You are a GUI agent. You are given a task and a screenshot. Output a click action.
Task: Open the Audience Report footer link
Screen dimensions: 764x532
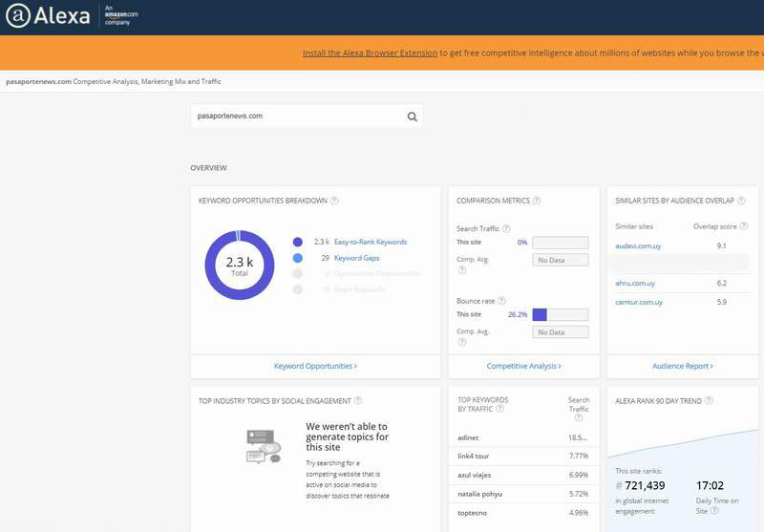click(683, 366)
